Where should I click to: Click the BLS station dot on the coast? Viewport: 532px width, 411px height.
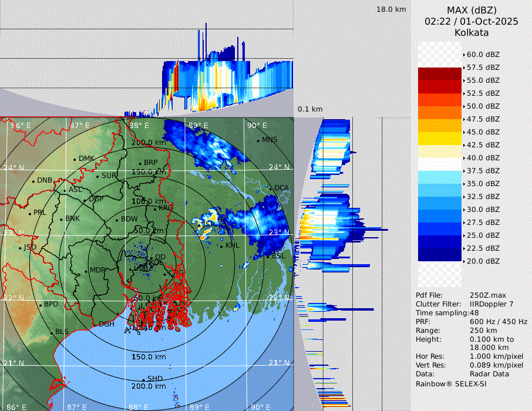pyautogui.click(x=51, y=332)
